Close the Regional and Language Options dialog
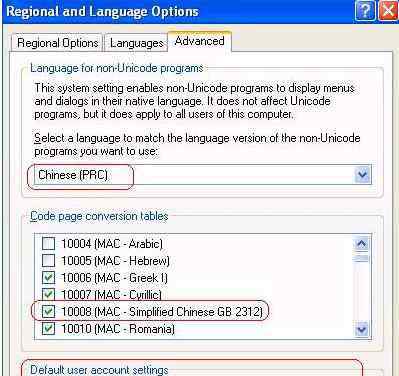 click(x=388, y=11)
